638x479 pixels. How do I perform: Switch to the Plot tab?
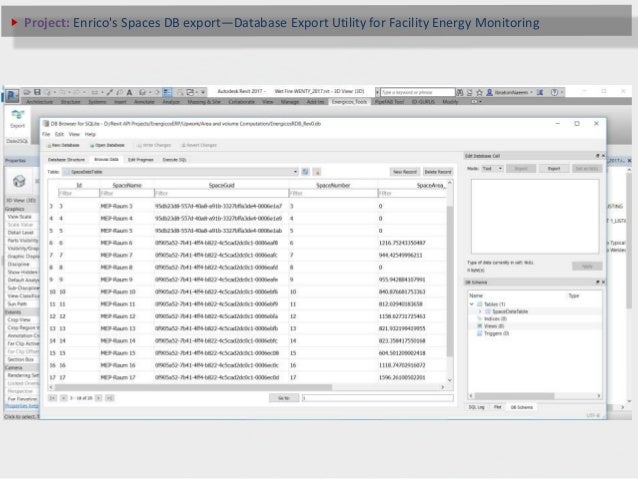click(x=497, y=407)
